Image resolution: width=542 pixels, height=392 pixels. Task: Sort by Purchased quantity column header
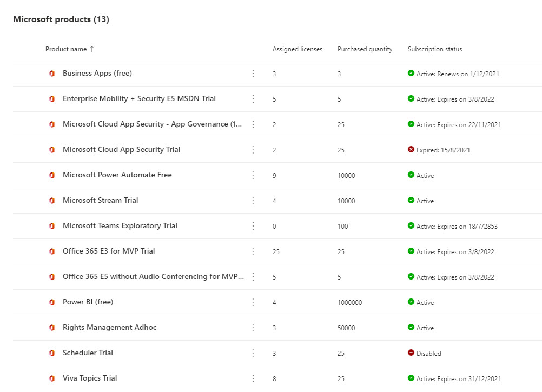(365, 49)
